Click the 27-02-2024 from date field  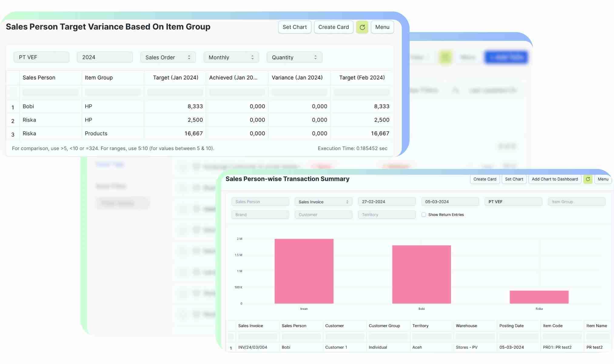pyautogui.click(x=387, y=202)
